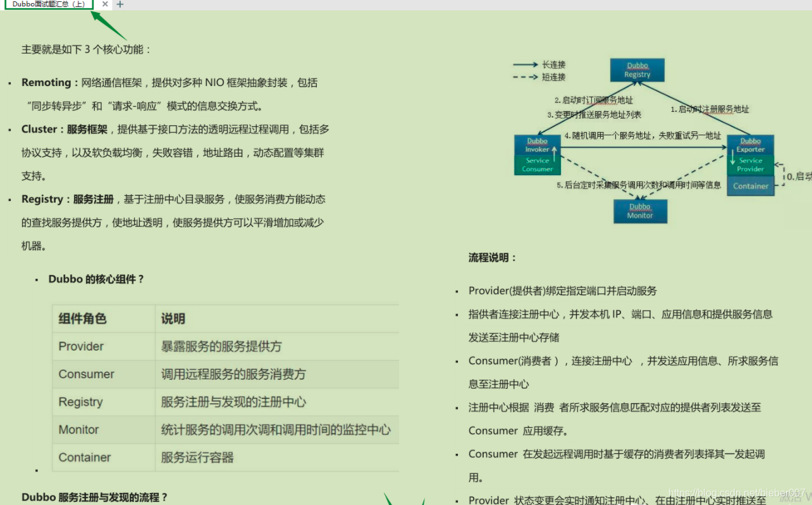Click the Dubbo Invoker box in the diagram
The width and height of the screenshot is (812, 505).
pos(538,145)
